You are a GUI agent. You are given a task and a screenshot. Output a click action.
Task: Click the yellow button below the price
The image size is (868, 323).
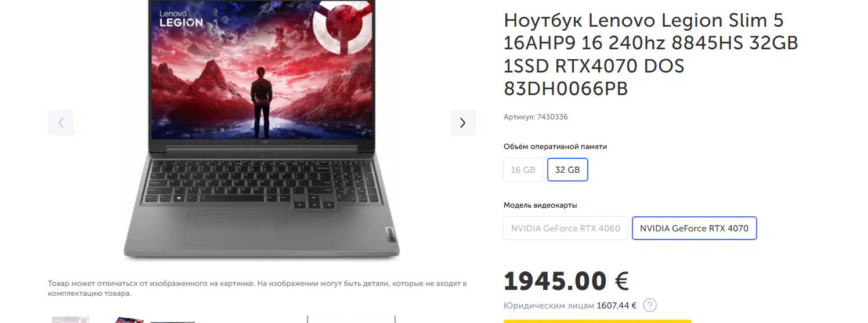click(598, 321)
